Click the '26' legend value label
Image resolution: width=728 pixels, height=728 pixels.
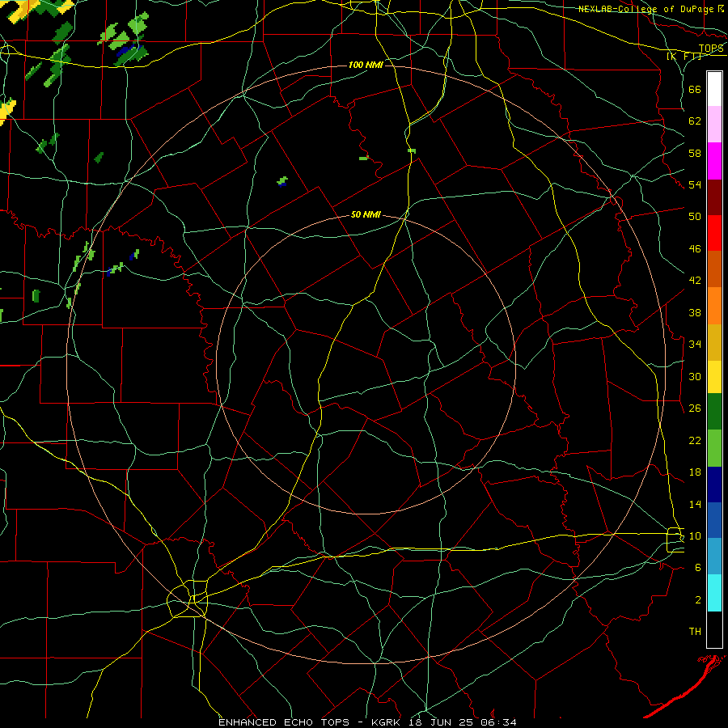tap(695, 408)
